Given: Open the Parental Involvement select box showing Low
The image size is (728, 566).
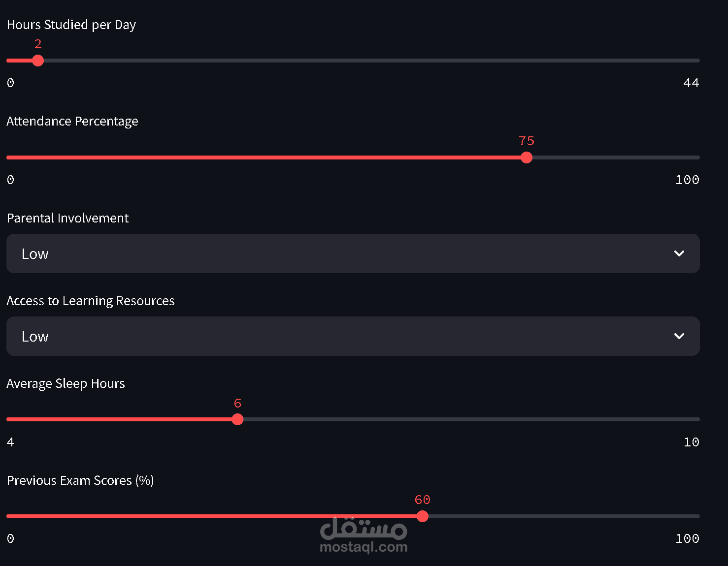Looking at the screenshot, I should (x=345, y=253).
